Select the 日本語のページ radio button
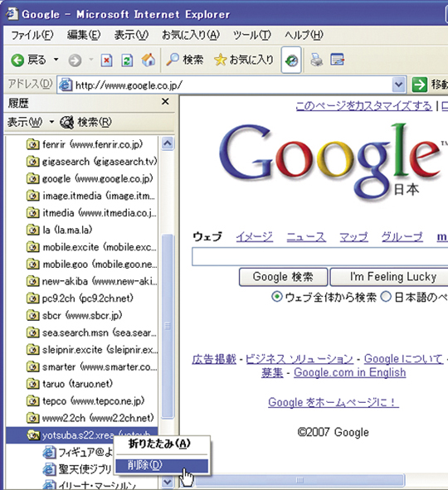Viewport: 448px width, 490px height. tap(386, 297)
